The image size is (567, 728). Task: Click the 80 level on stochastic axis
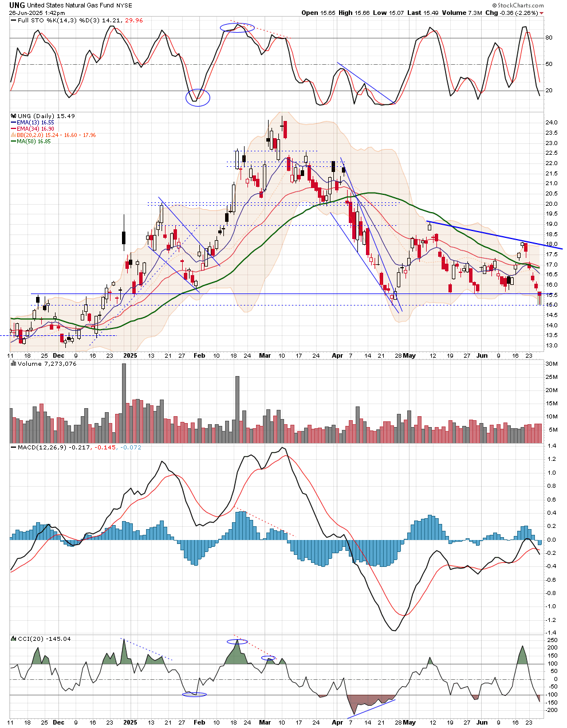(x=549, y=38)
